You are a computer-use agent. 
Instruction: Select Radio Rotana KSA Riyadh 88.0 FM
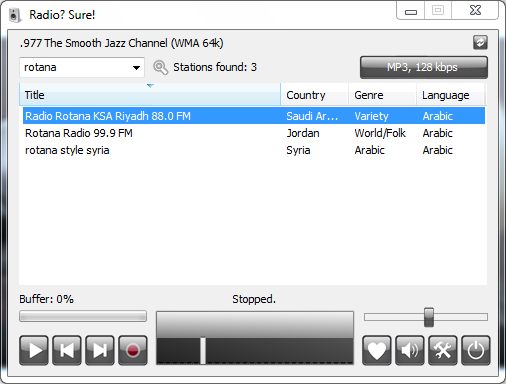point(254,116)
